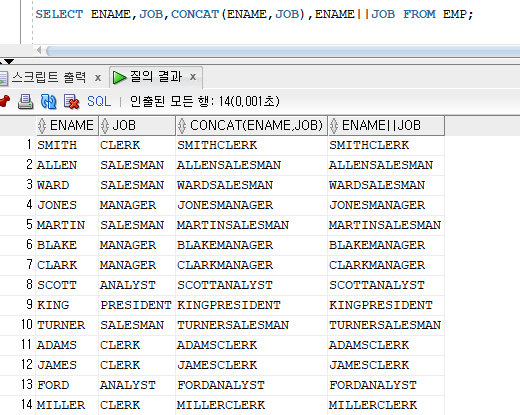
Task: Click the refresh query results icon
Action: click(48, 101)
